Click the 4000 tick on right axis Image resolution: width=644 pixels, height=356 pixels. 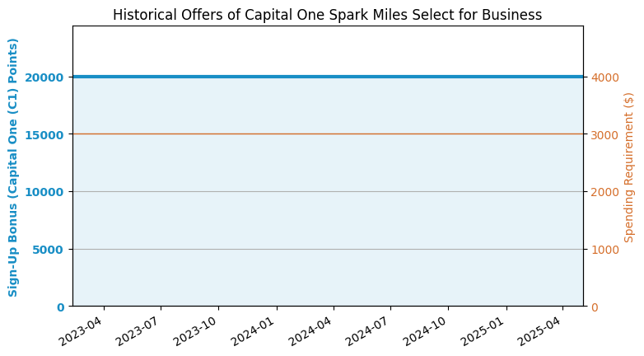click(x=603, y=77)
